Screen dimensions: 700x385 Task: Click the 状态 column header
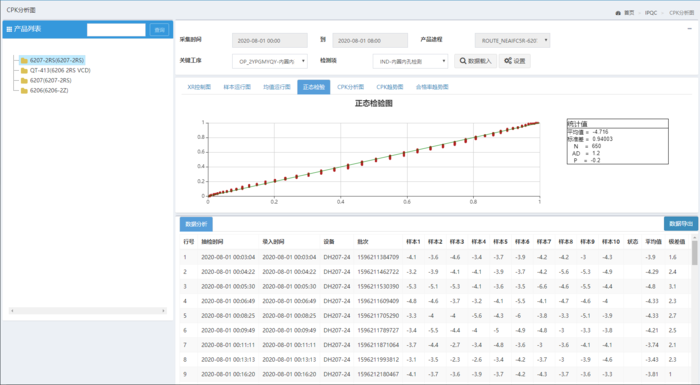click(633, 242)
